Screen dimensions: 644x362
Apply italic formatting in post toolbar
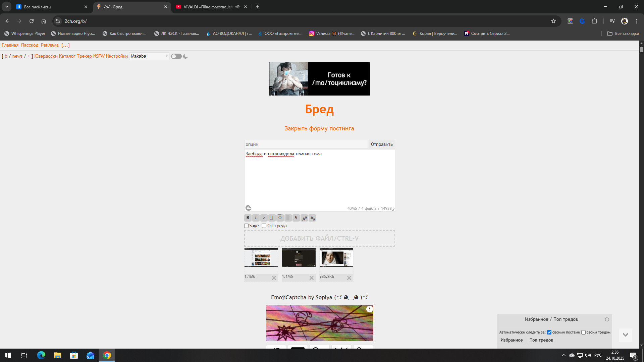pos(256,218)
